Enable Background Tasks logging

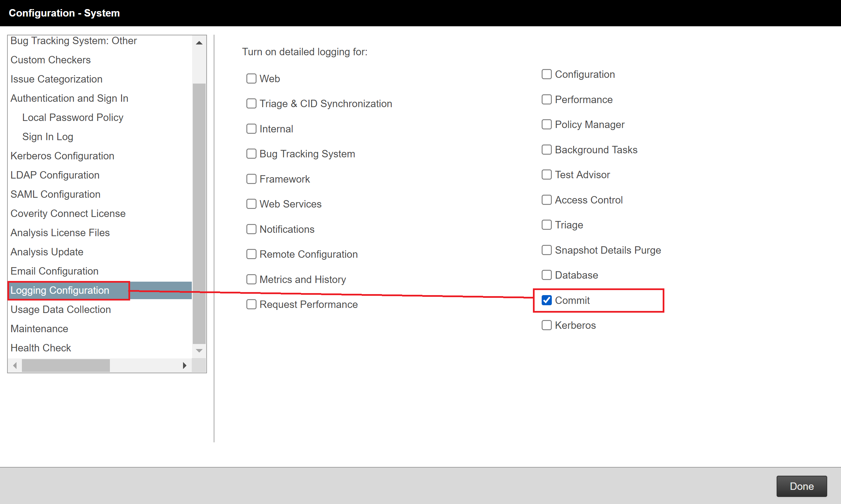pos(546,150)
